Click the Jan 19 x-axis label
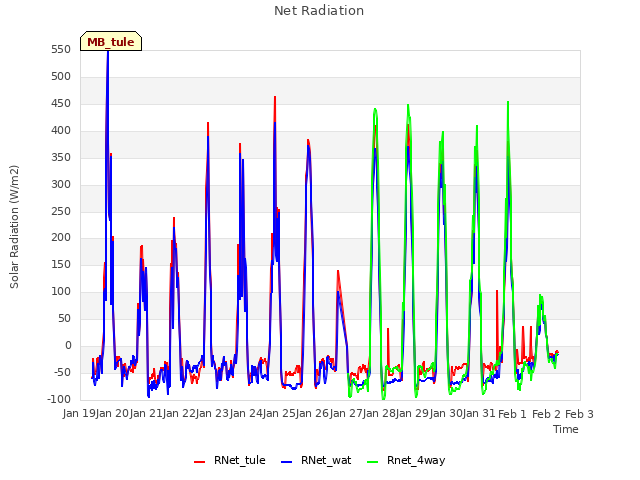The height and width of the screenshot is (480, 640). 79,413
